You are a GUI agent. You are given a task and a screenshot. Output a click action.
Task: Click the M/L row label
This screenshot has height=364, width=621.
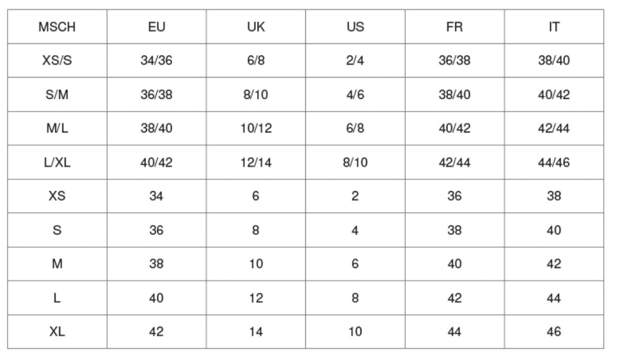[x=57, y=129]
